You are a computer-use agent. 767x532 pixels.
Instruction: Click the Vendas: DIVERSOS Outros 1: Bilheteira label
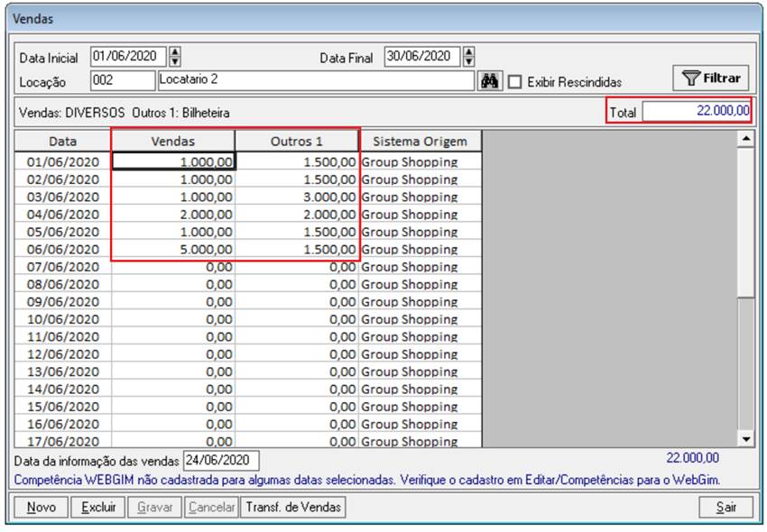coord(125,113)
